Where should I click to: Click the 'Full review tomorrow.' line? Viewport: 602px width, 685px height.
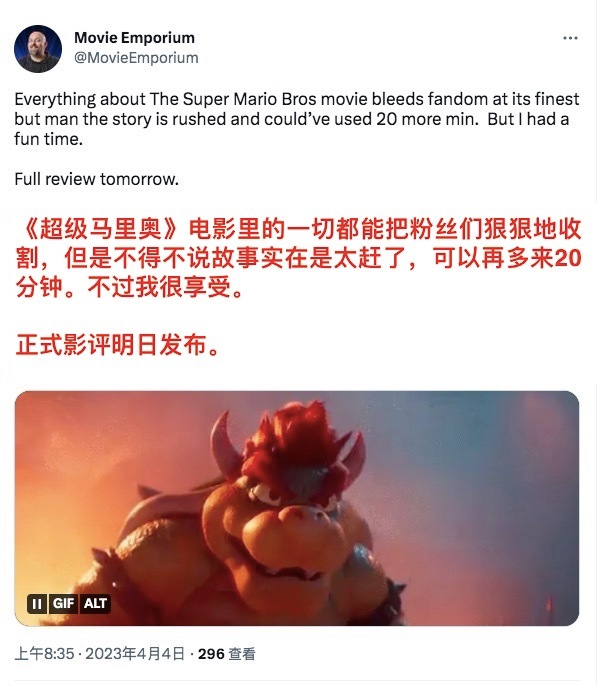[x=97, y=179]
